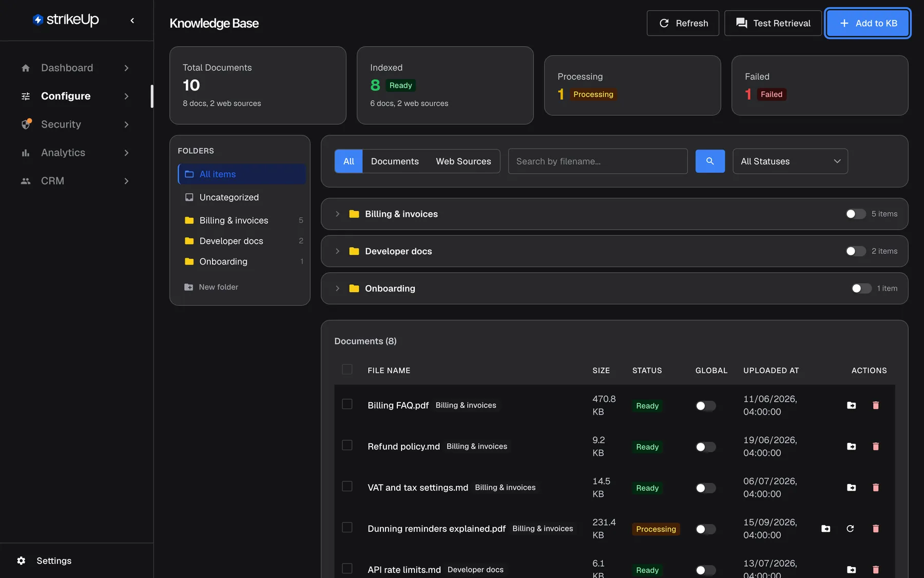Switch to the Documents filter tab
The image size is (924, 578).
tap(395, 161)
